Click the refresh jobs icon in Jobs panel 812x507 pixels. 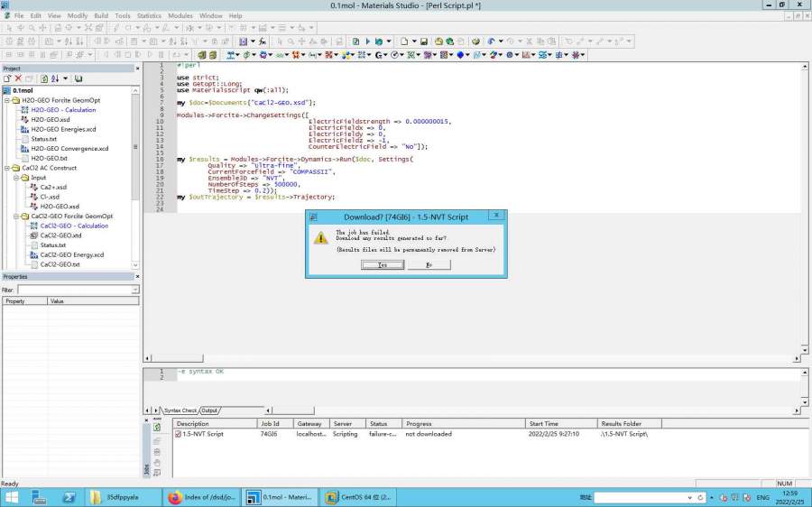point(158,426)
